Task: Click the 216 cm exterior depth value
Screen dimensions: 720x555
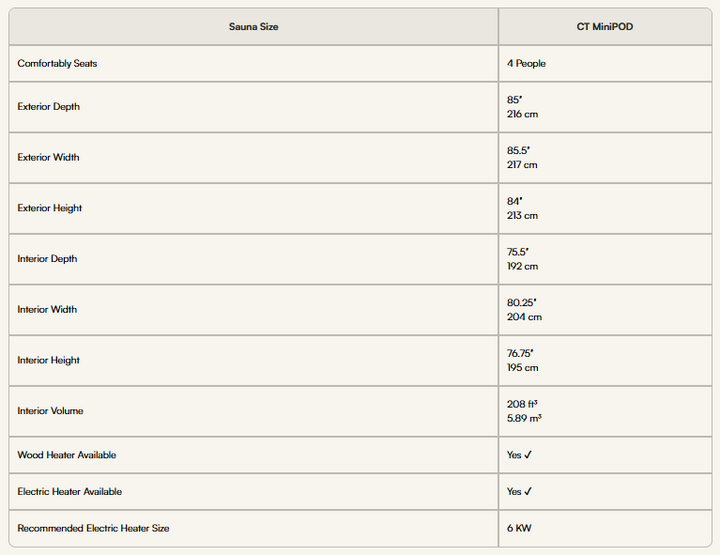Action: coord(523,114)
